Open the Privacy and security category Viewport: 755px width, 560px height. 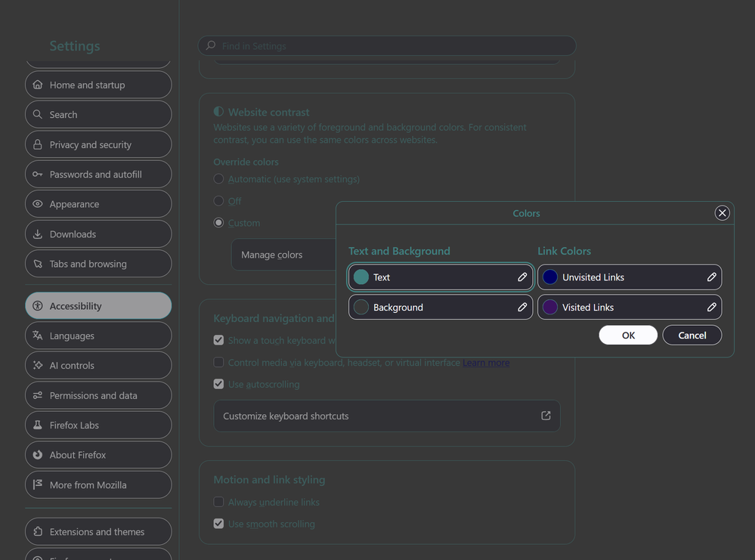98,144
